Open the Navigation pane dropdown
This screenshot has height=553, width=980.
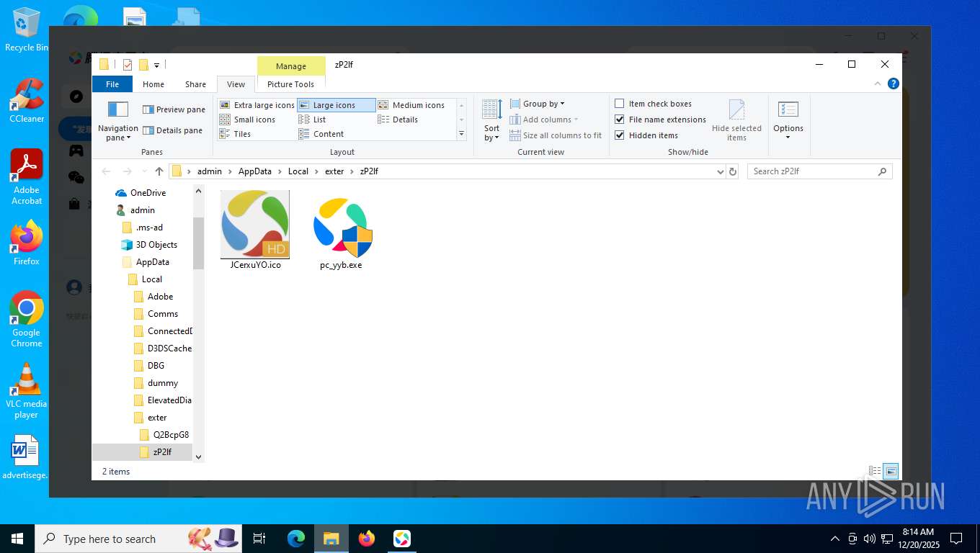pyautogui.click(x=117, y=121)
